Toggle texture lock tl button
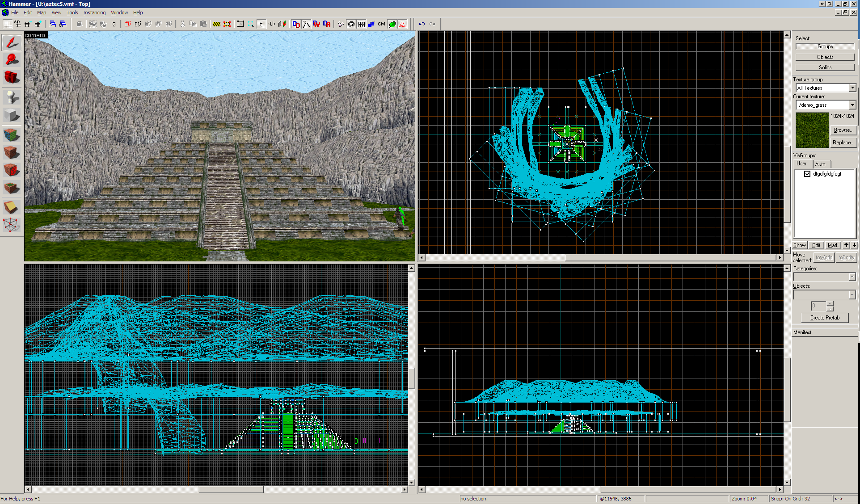860x504 pixels. (x=262, y=24)
